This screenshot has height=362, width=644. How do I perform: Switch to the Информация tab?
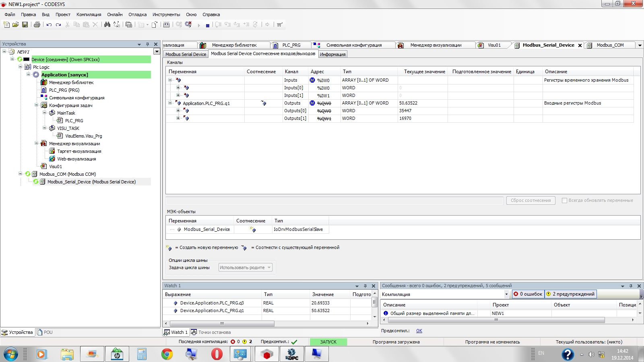pyautogui.click(x=332, y=54)
